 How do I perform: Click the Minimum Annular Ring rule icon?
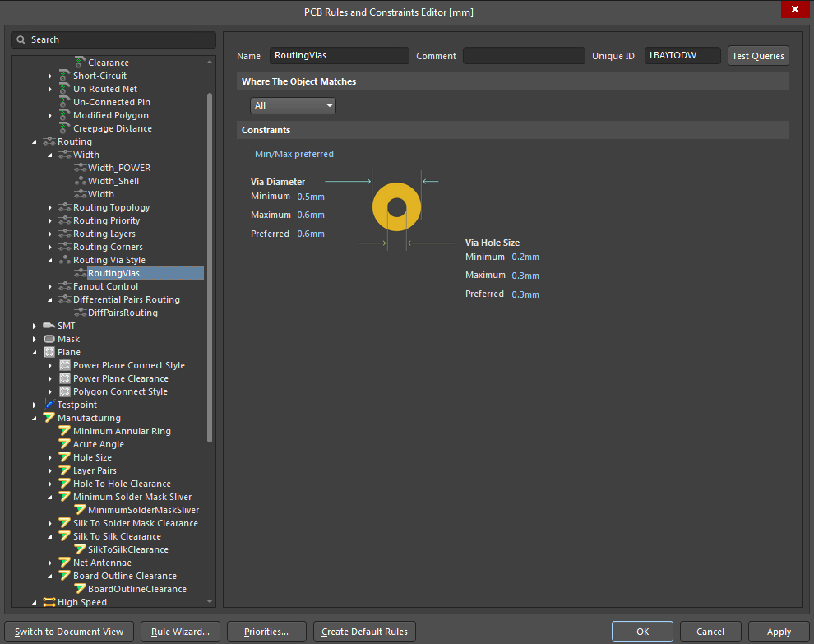tap(64, 431)
